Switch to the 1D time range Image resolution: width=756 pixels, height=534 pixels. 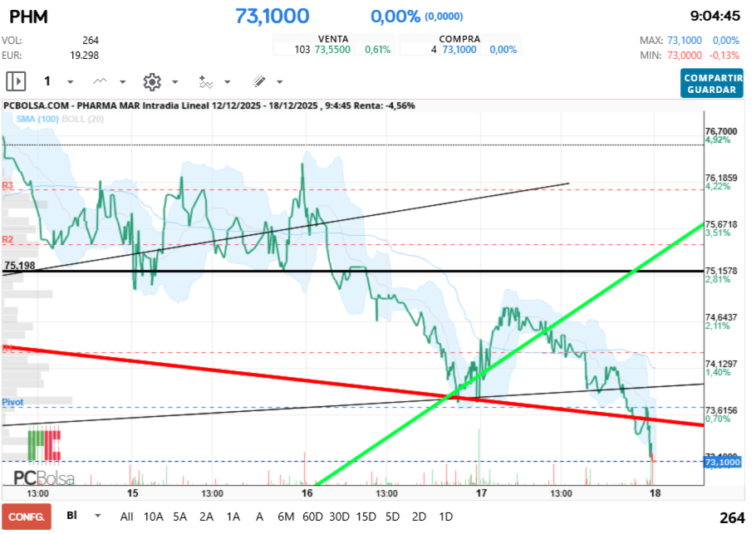[445, 517]
